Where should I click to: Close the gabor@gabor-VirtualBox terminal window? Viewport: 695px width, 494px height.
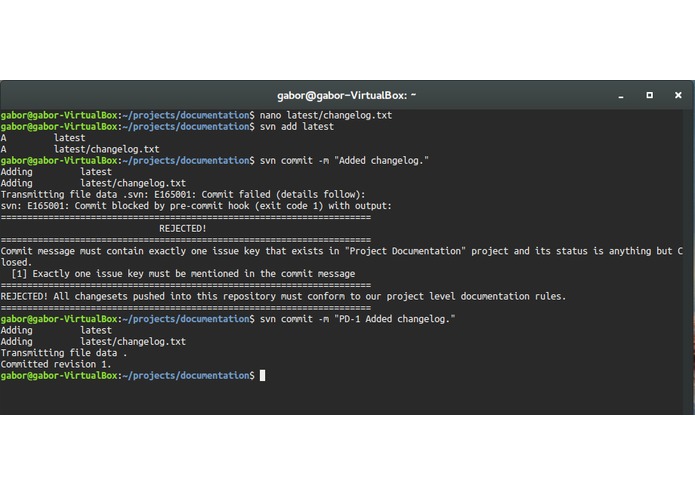(678, 95)
